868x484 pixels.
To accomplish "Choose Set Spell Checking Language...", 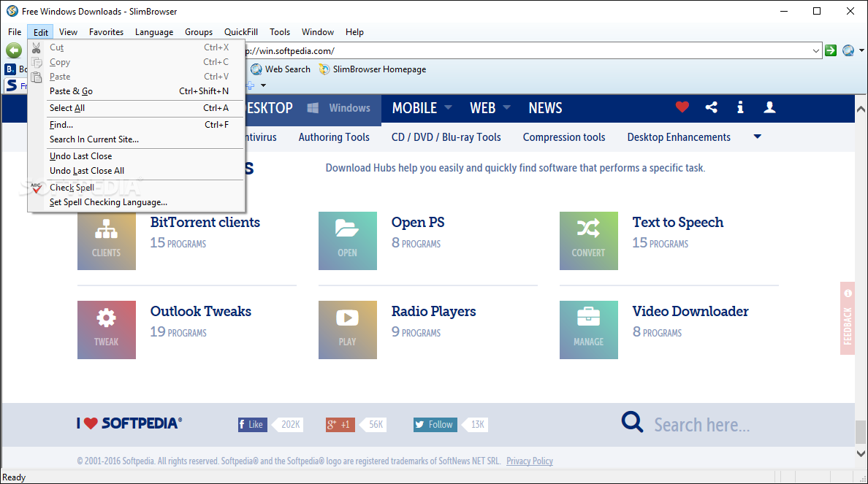I will coord(136,202).
